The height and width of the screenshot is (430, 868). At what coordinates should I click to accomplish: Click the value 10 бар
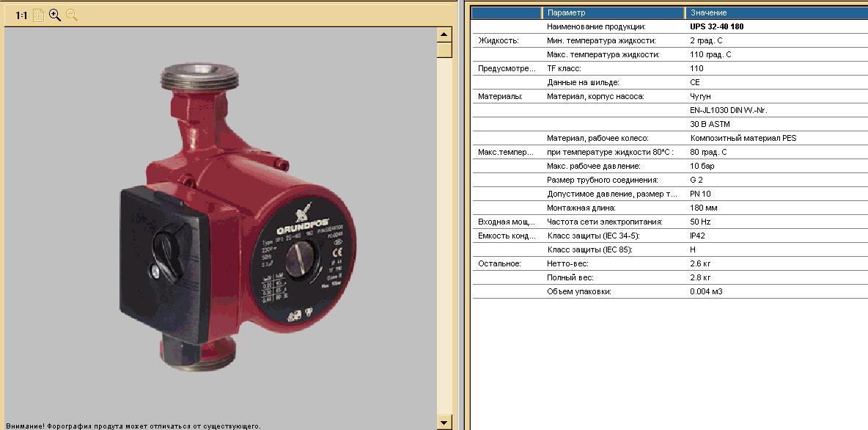702,167
